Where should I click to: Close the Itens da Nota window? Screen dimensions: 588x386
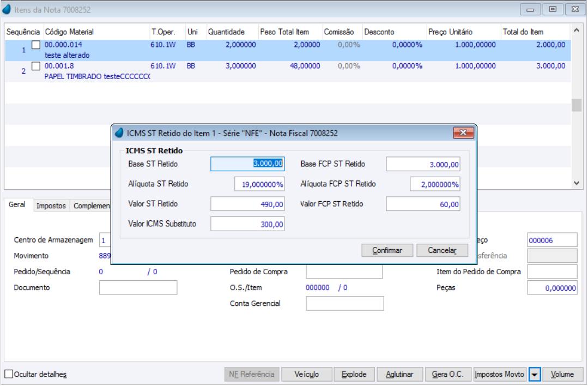(x=575, y=9)
